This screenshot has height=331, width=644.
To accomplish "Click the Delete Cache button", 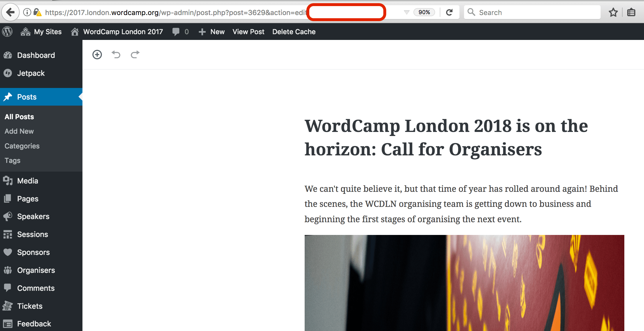I will 294,32.
